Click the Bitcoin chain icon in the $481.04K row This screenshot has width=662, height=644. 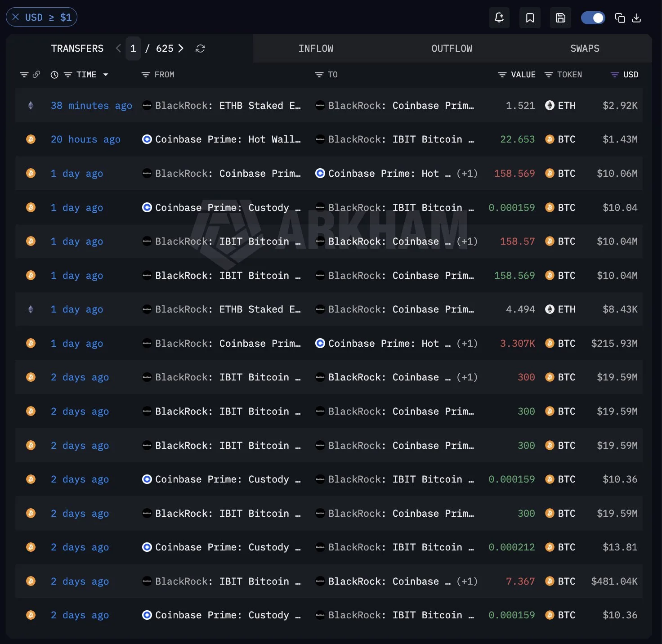click(x=31, y=581)
